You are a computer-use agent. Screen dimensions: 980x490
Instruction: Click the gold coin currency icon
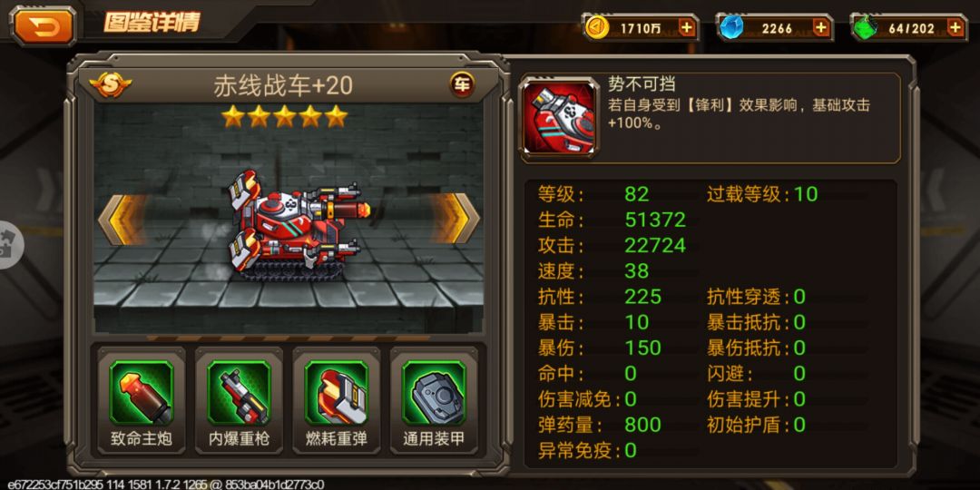(597, 28)
